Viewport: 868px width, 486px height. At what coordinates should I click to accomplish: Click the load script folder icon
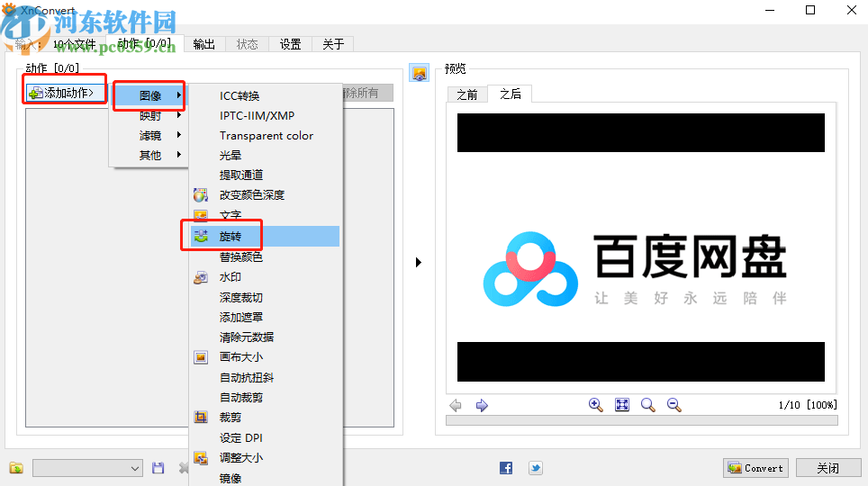coord(16,468)
